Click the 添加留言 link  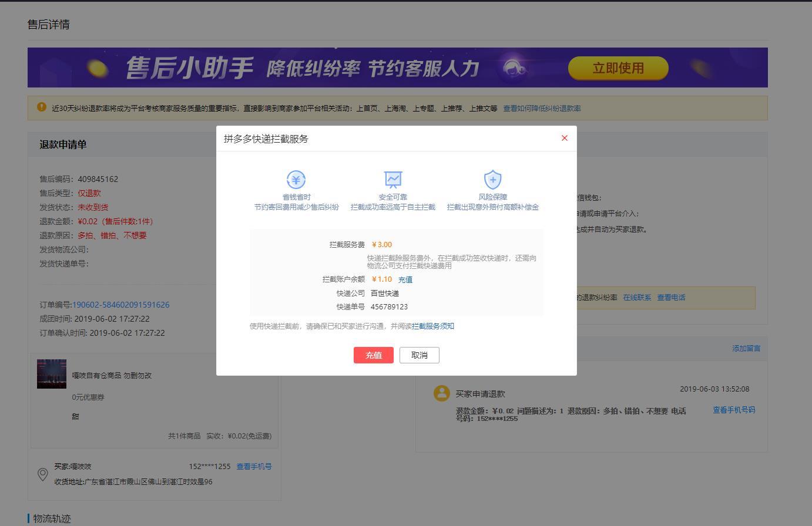[746, 349]
